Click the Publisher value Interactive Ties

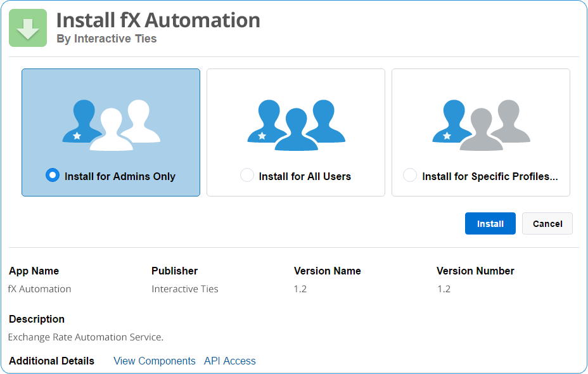[185, 289]
